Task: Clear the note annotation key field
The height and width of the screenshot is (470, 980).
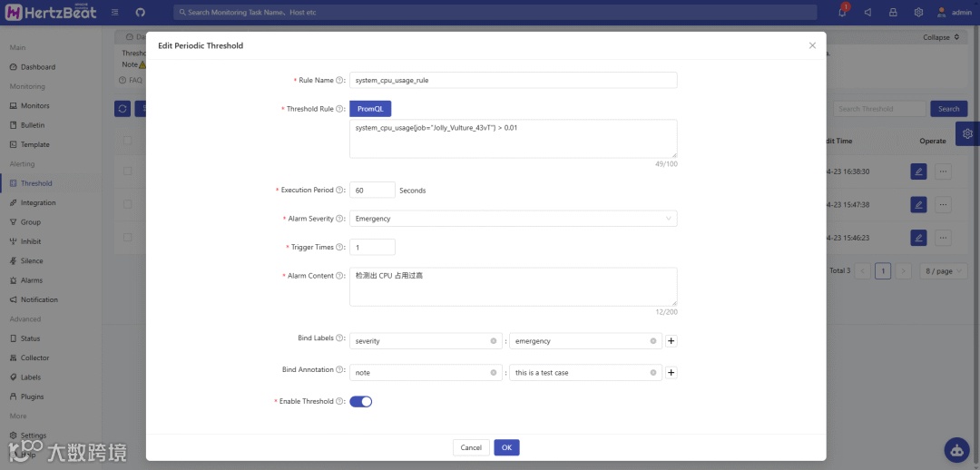Action: pos(493,373)
